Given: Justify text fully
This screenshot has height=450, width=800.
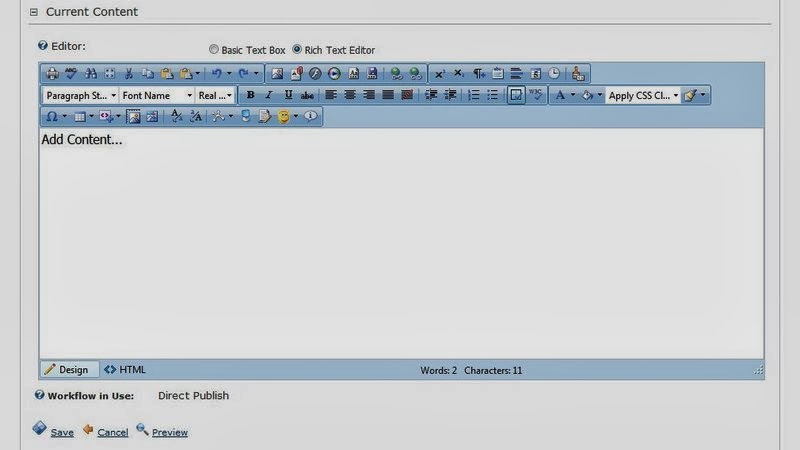Looking at the screenshot, I should 388,95.
